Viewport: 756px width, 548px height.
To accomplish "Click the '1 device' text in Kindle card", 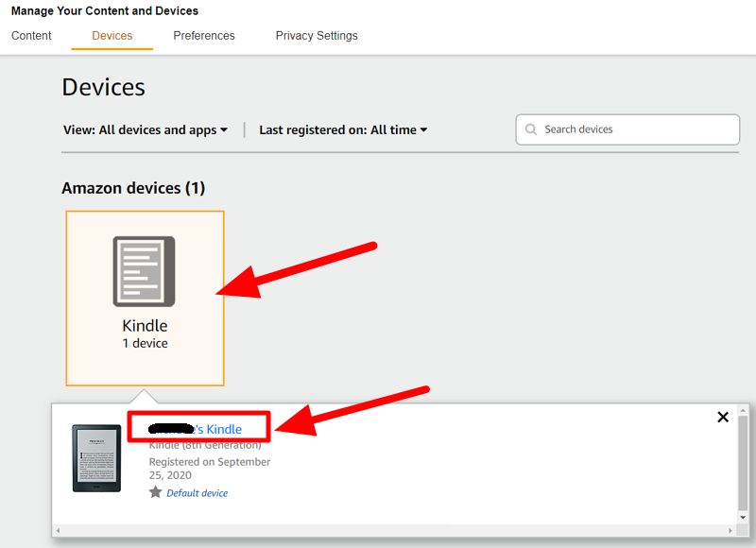I will pyautogui.click(x=145, y=343).
